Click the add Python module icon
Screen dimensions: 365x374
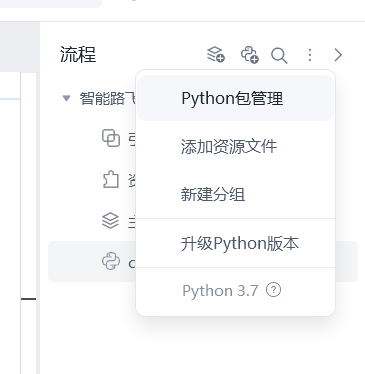click(x=250, y=54)
